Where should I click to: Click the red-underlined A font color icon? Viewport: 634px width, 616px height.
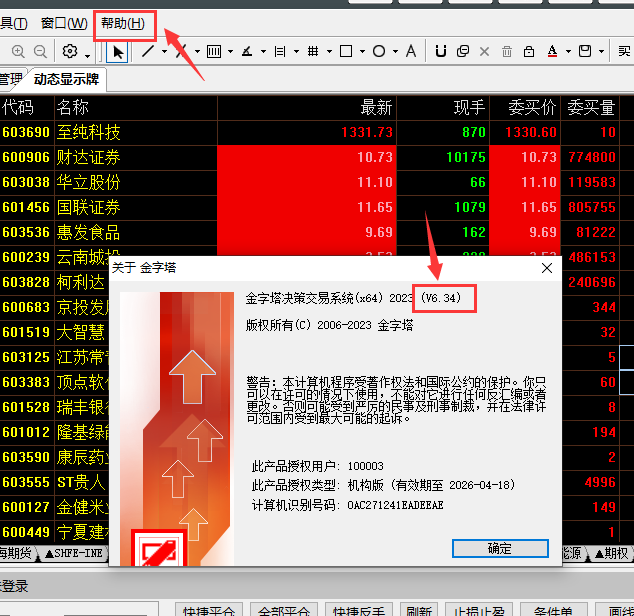tap(552, 52)
